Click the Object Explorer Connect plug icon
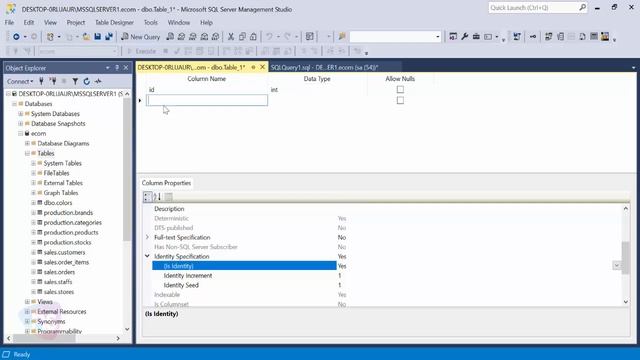 (x=41, y=81)
